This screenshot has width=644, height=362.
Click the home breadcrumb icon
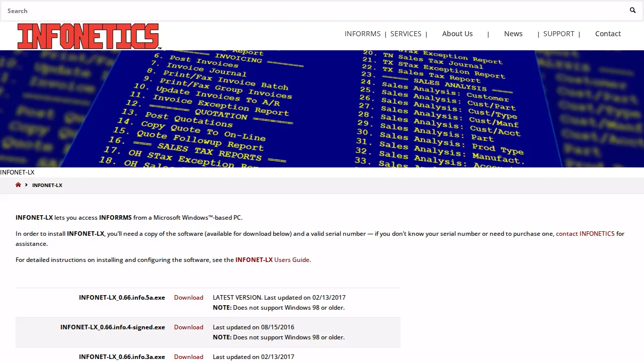point(18,185)
